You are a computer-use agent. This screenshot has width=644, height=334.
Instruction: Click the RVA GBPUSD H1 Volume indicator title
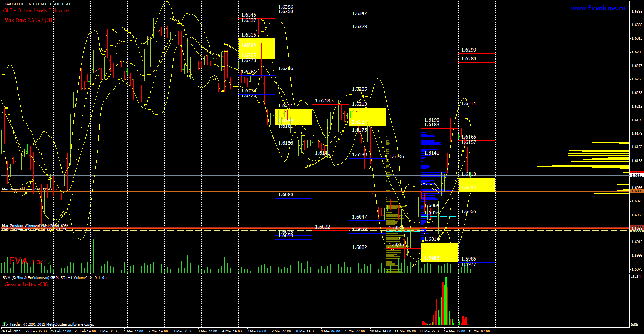coord(54,277)
